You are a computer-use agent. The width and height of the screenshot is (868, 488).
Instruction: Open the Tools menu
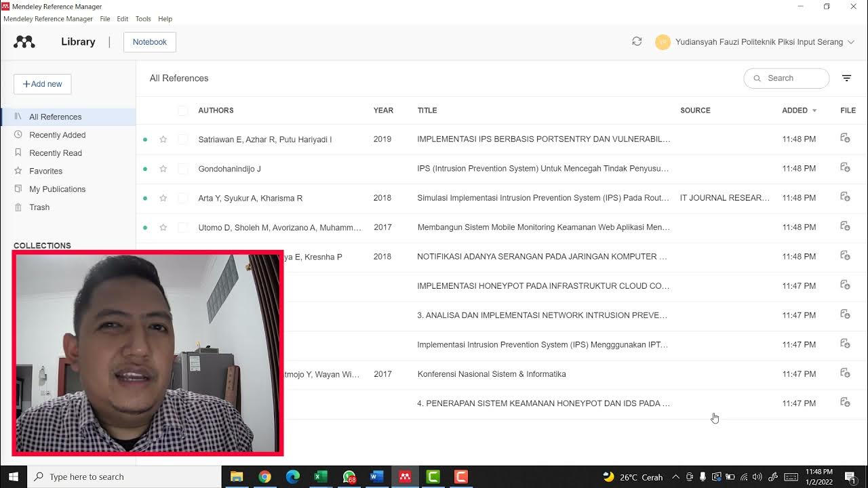pos(143,19)
